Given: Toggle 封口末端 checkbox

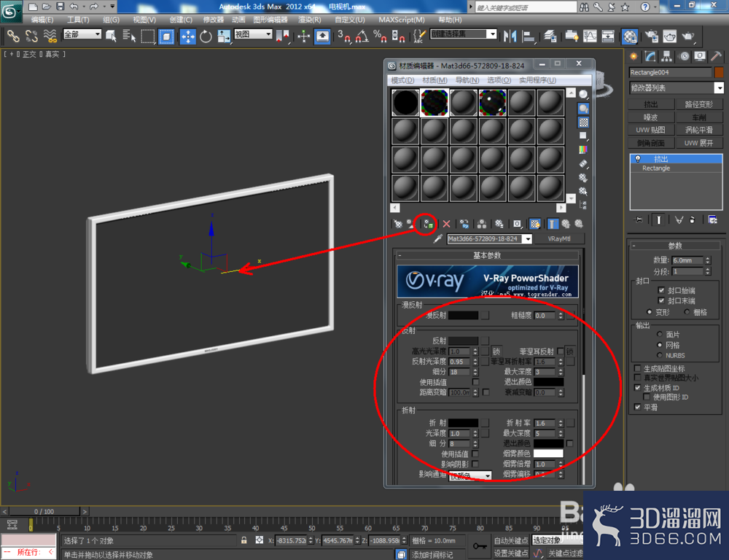Looking at the screenshot, I should point(661,301).
